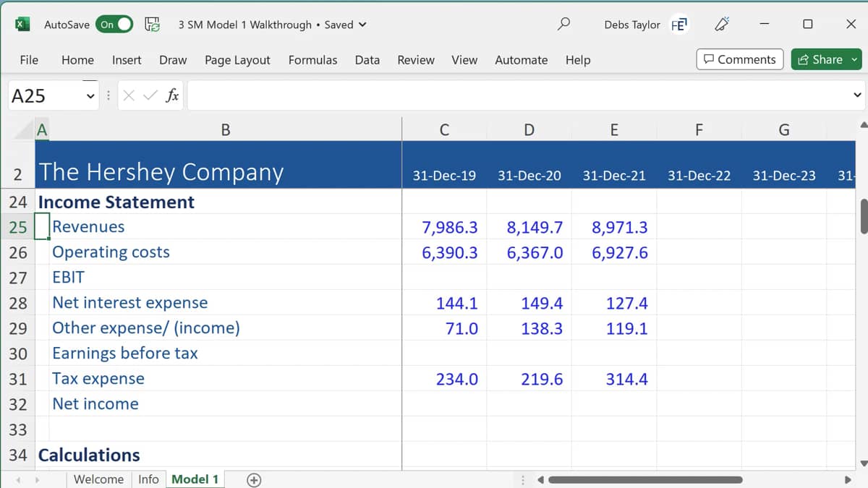Click inside the Name Box showing A25
The image size is (868, 488).
coord(43,95)
